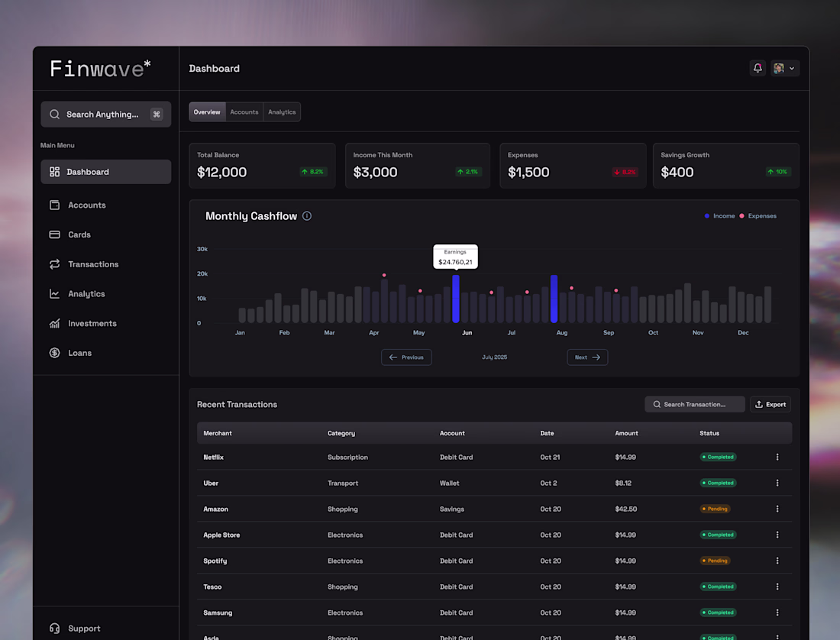840x640 pixels.
Task: Click the Income This Month 2.1% badge
Action: click(469, 172)
